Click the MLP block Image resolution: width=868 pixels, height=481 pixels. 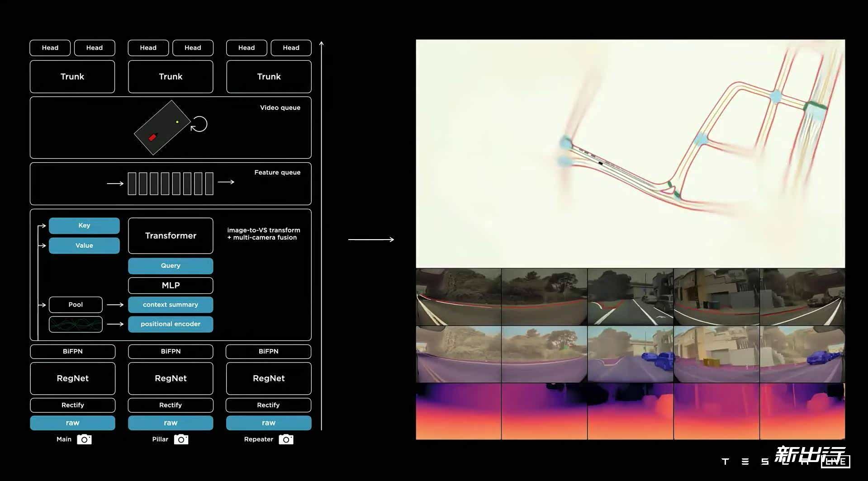pos(171,285)
